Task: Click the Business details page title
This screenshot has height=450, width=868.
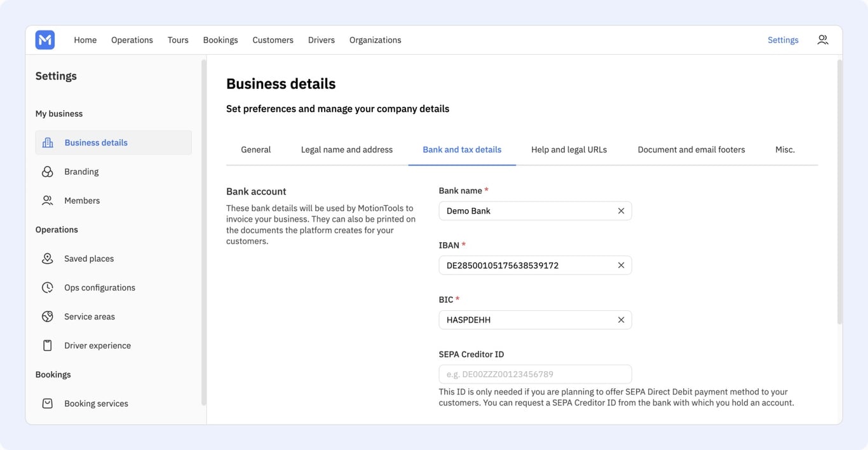Action: point(281,84)
